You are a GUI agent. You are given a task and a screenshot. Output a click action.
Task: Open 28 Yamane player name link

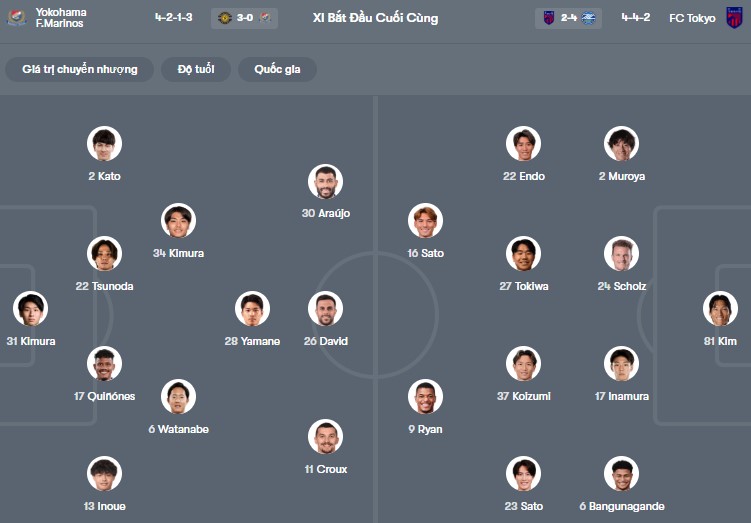[x=252, y=341]
